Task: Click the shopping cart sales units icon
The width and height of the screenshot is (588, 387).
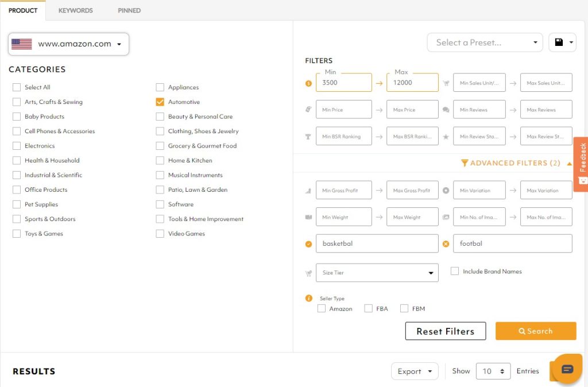Action: click(446, 83)
